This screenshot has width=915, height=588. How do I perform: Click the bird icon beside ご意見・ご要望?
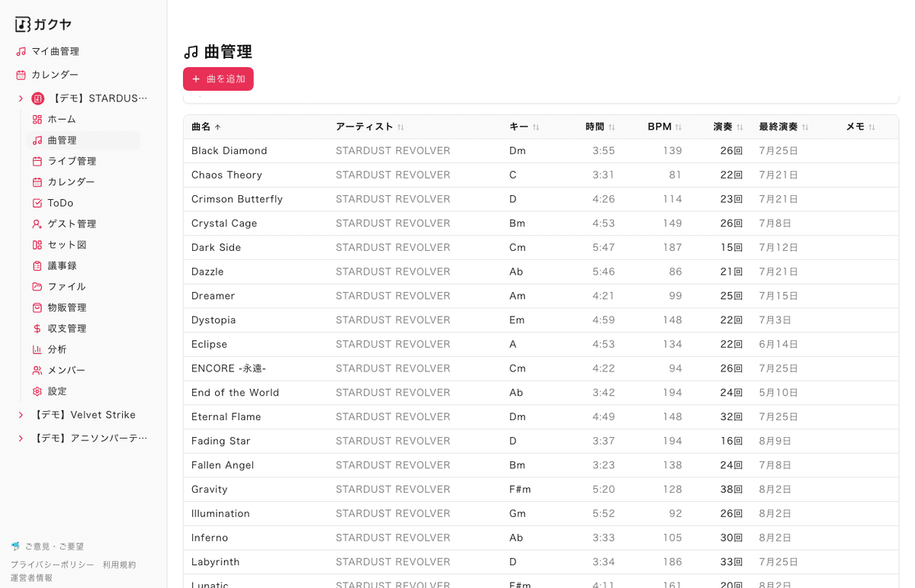click(18, 545)
